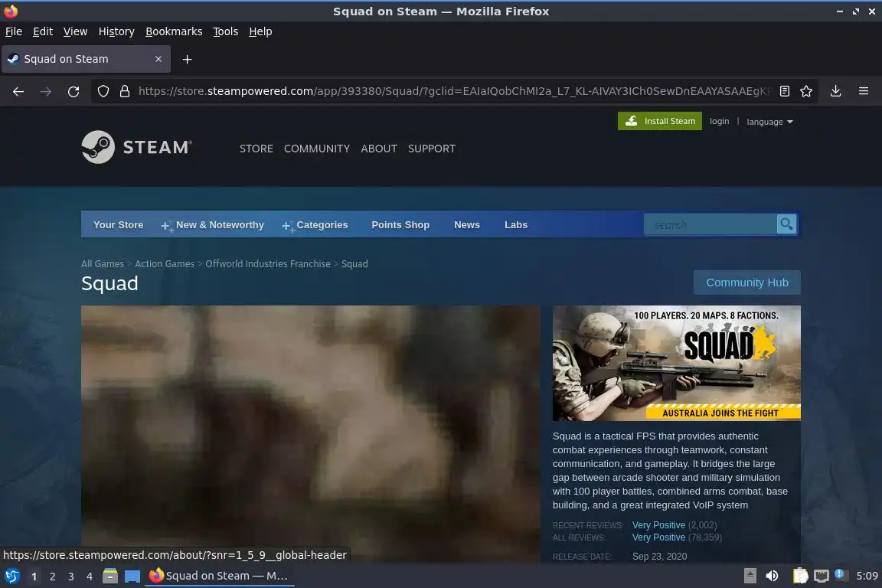Click the Squad header capsule image
882x588 pixels.
677,363
